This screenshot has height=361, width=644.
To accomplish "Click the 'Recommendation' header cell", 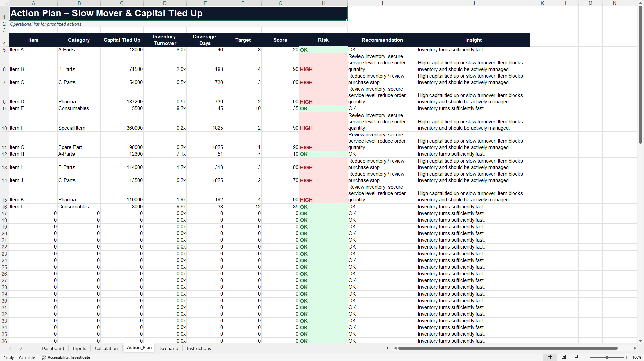I will coord(382,40).
